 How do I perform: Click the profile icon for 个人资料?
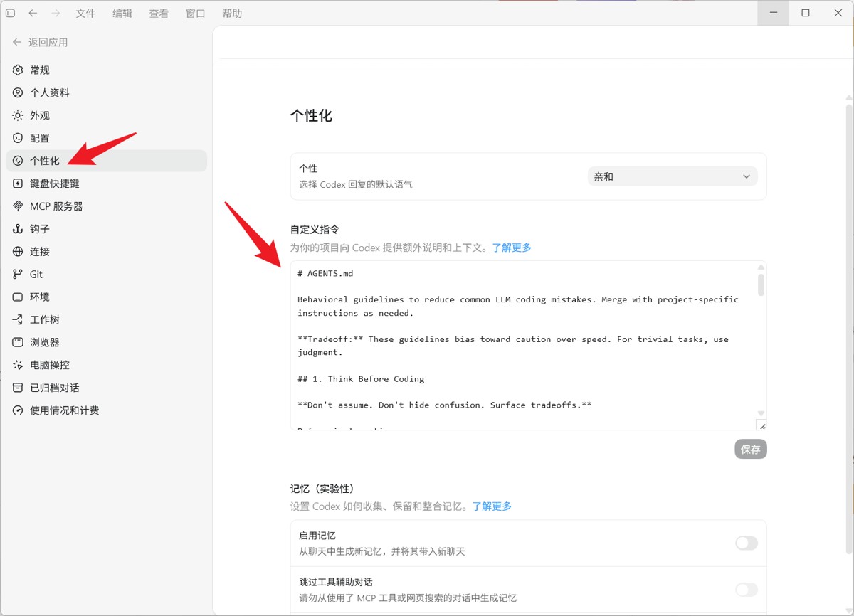(x=18, y=92)
